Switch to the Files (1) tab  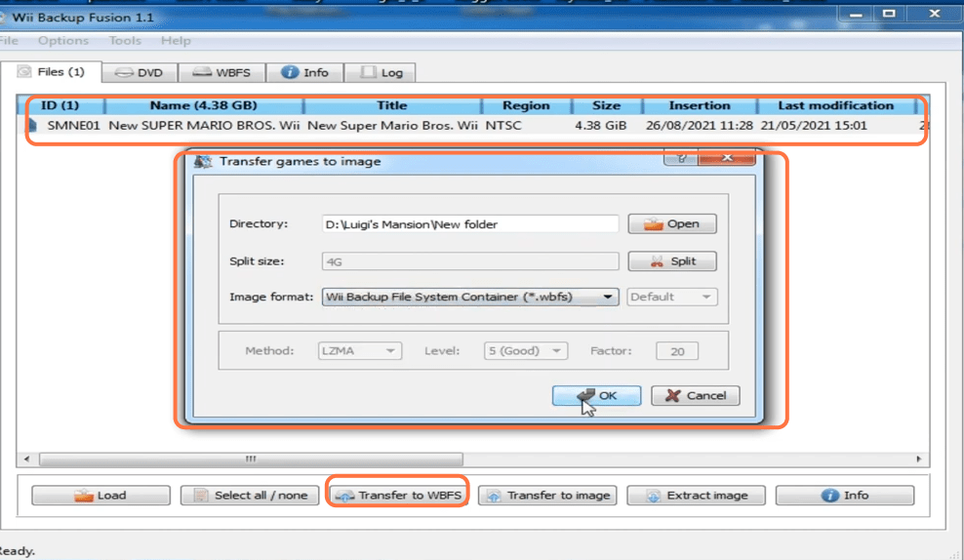(x=51, y=72)
